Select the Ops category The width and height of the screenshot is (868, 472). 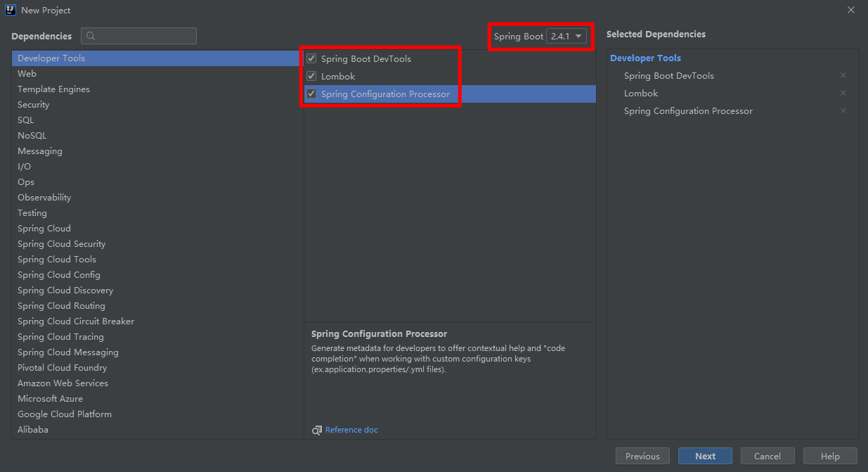(x=156, y=182)
